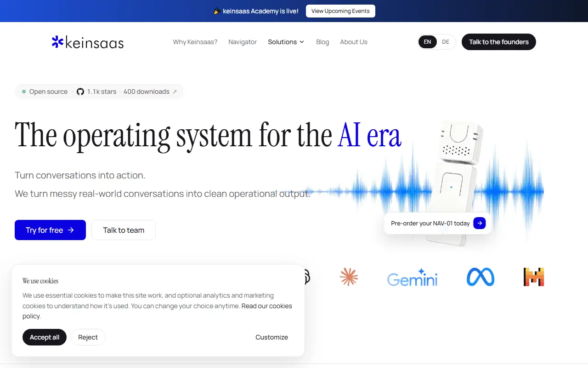The height and width of the screenshot is (368, 588).
Task: Open the Blog page
Action: coord(322,42)
